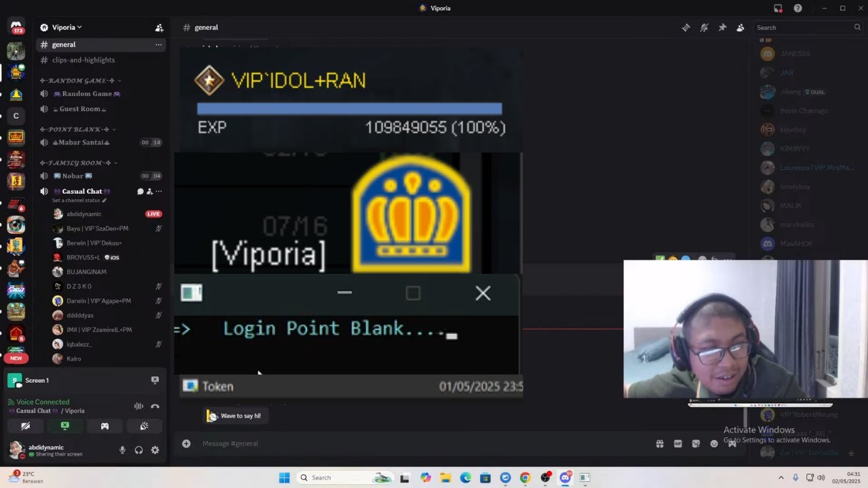868x488 pixels.
Task: Open the server with letter C icon
Action: [16, 116]
